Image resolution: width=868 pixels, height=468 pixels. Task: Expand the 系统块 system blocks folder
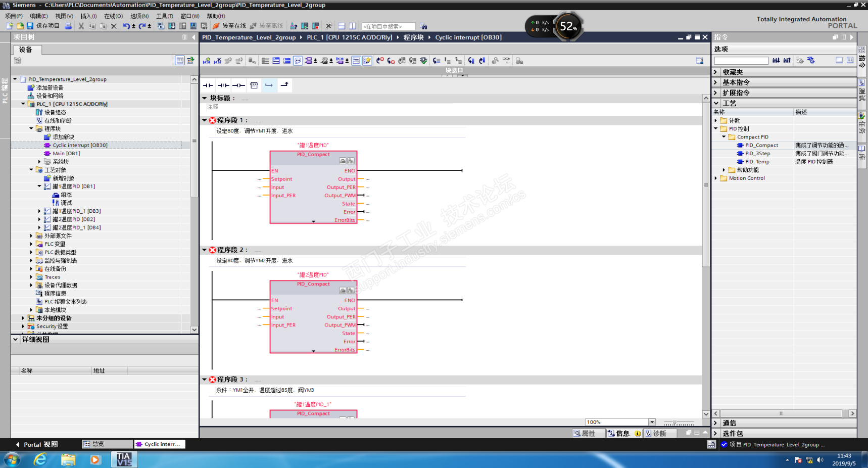click(x=39, y=162)
